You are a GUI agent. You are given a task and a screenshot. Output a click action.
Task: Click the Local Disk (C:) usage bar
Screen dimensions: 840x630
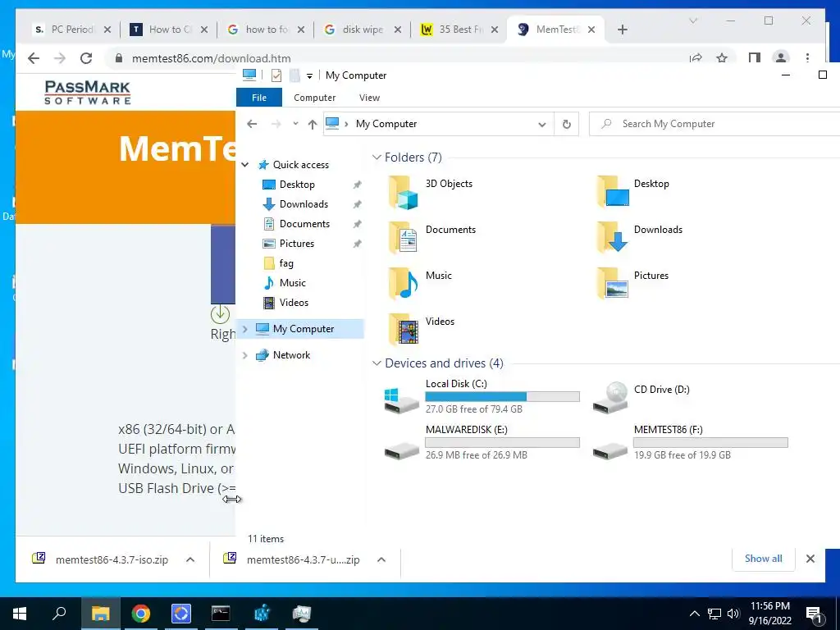pos(503,396)
